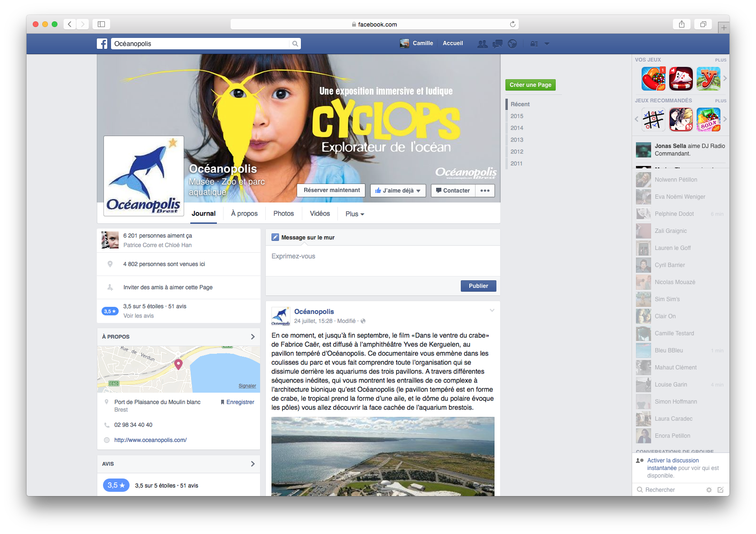
Task: Open privacy shortcuts icon in header
Action: click(x=534, y=44)
